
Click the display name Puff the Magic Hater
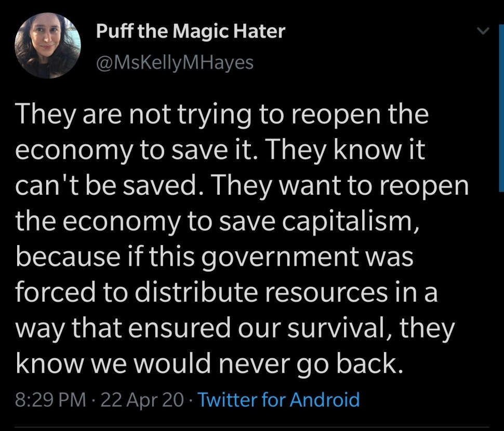click(191, 32)
